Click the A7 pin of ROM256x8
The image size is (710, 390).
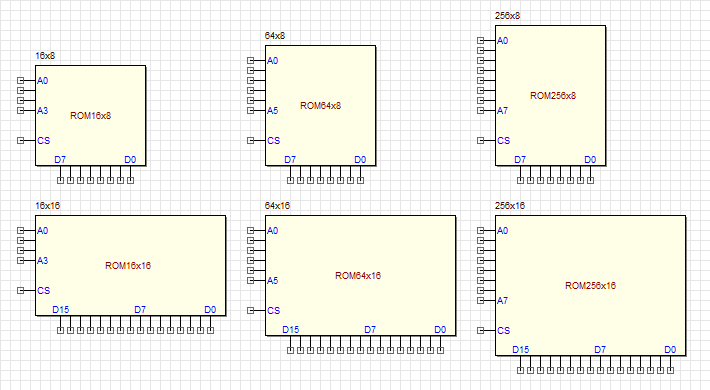click(x=480, y=111)
